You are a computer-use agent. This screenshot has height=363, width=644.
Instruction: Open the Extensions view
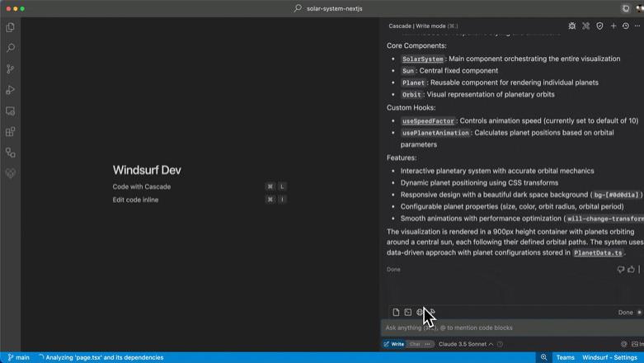click(11, 131)
